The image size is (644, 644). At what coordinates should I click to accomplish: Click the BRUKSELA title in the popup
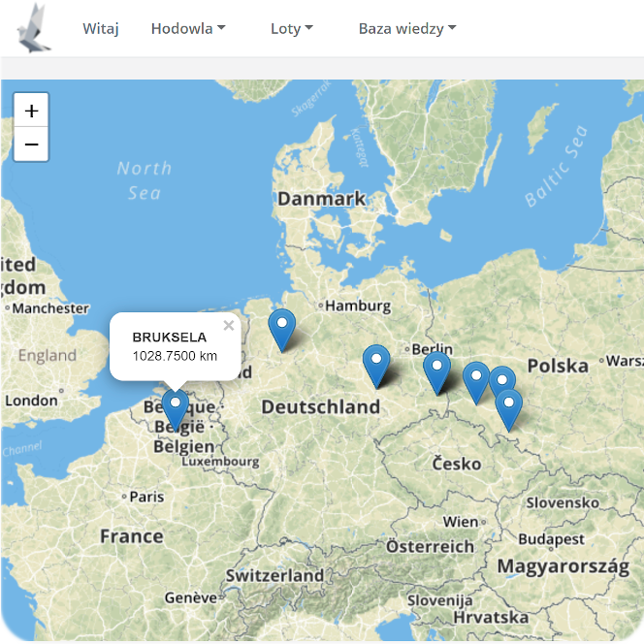[x=170, y=337]
